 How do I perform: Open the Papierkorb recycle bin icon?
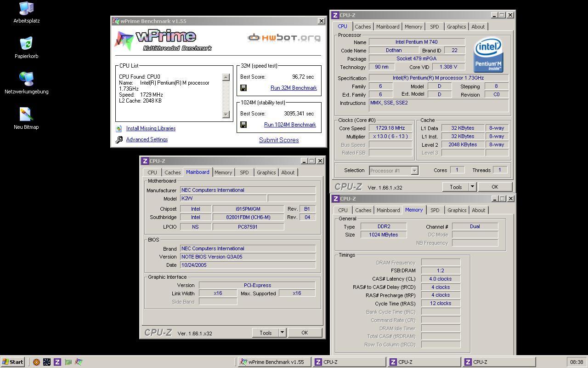pyautogui.click(x=26, y=44)
